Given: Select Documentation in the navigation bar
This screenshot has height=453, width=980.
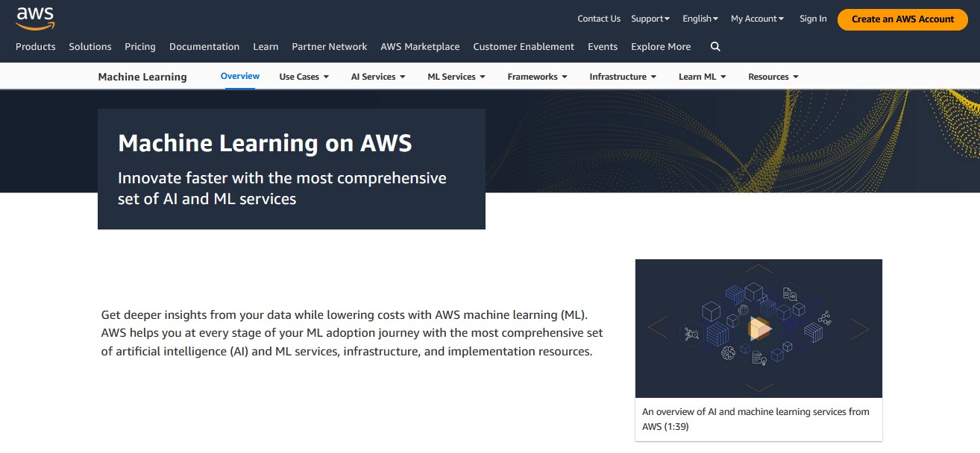Looking at the screenshot, I should (x=204, y=46).
